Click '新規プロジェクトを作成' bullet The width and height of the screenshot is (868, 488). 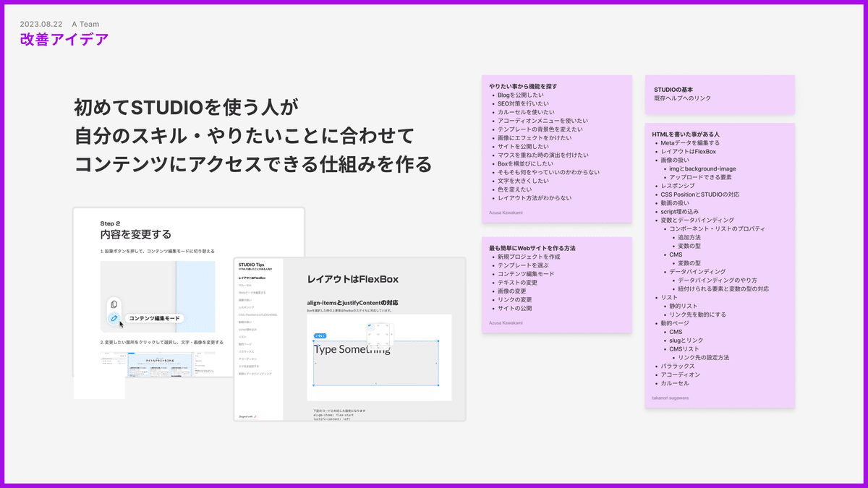(x=529, y=257)
